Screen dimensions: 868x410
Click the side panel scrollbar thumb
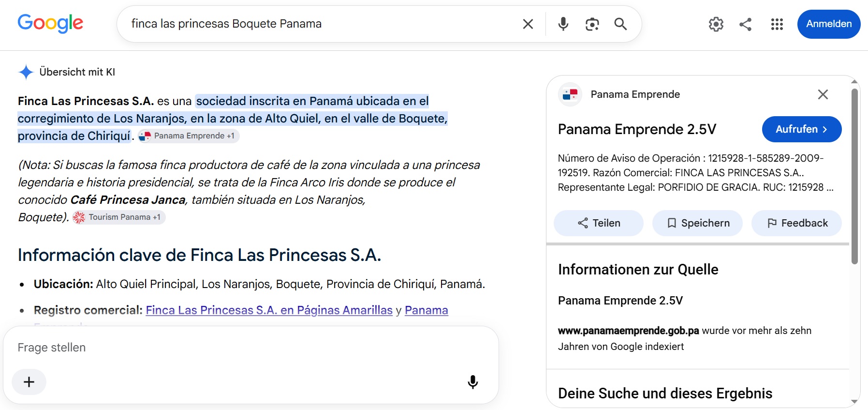point(854,176)
